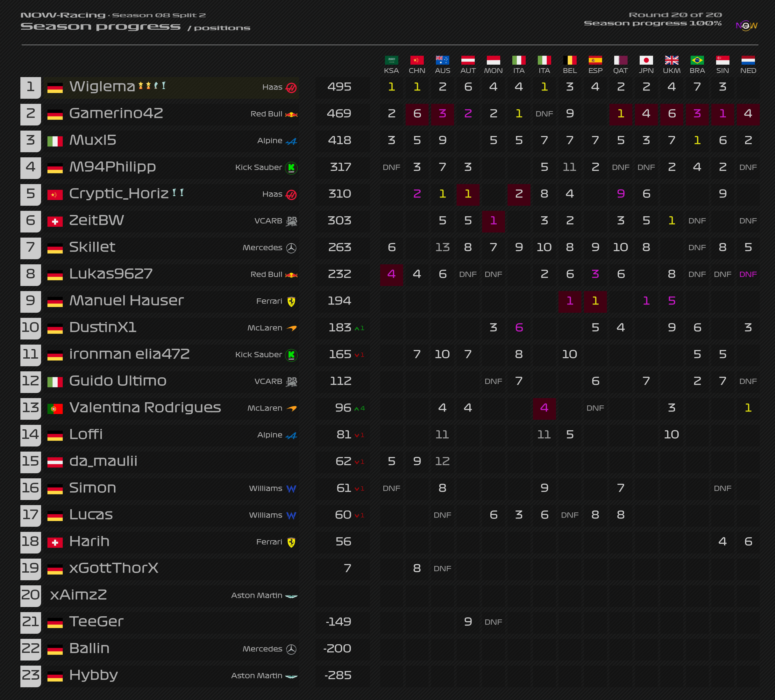Click the Monaco MON flag icon
Viewport: 775px width, 700px height.
493,60
